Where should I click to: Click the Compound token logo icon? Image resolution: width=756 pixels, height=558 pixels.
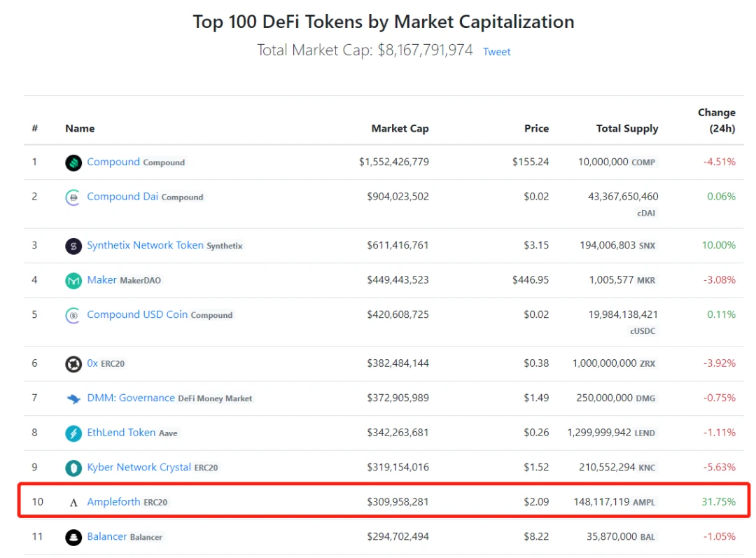73,162
